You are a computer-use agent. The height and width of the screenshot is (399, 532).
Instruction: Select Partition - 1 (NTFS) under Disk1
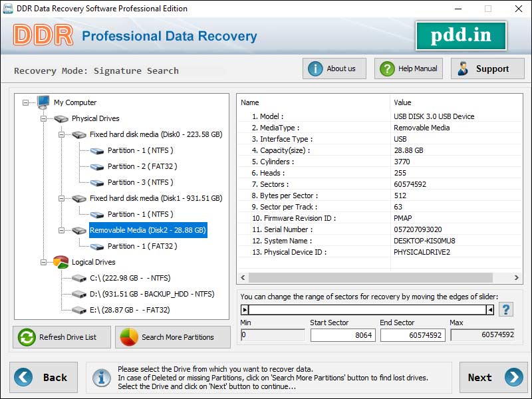[140, 214]
